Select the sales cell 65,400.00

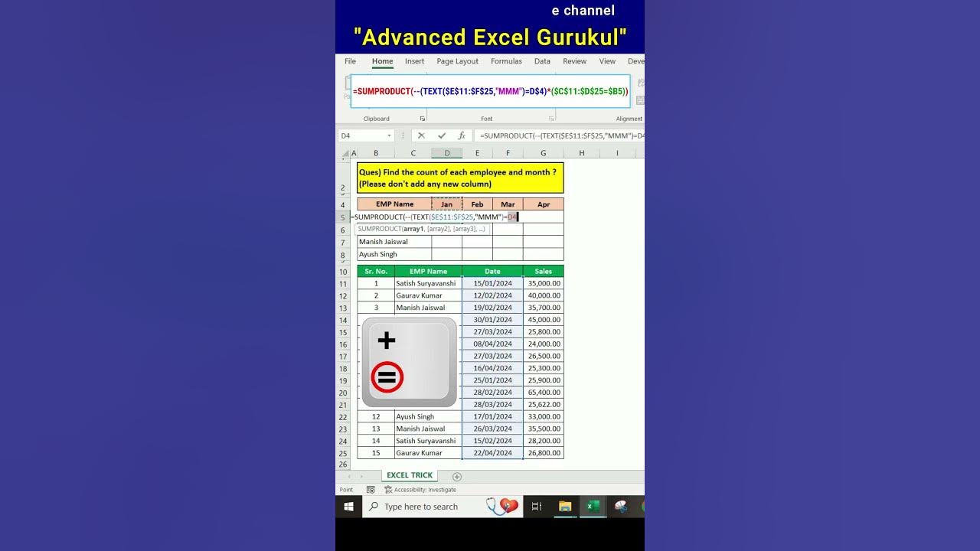coord(544,393)
